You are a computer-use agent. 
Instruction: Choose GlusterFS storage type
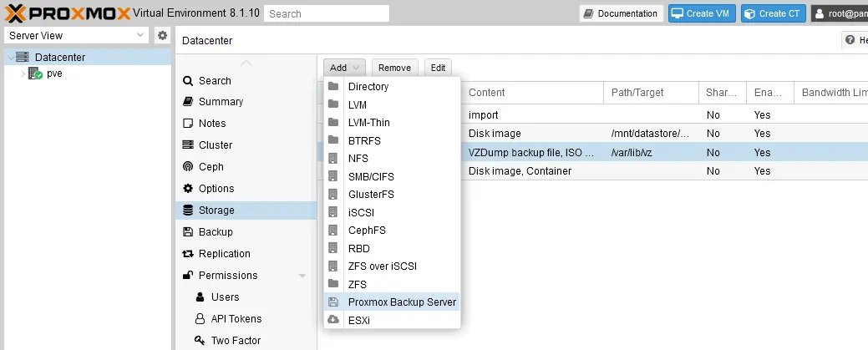pos(392,195)
